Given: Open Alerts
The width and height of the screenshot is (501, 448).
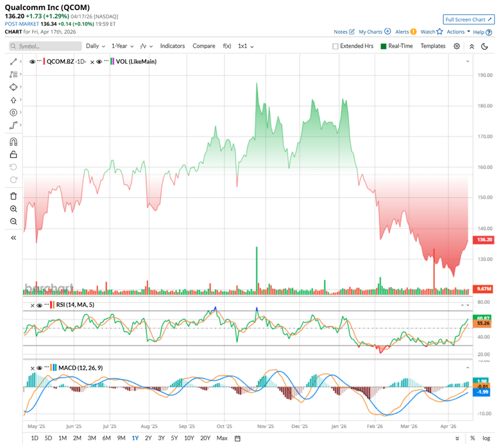Looking at the screenshot, I should (406, 32).
